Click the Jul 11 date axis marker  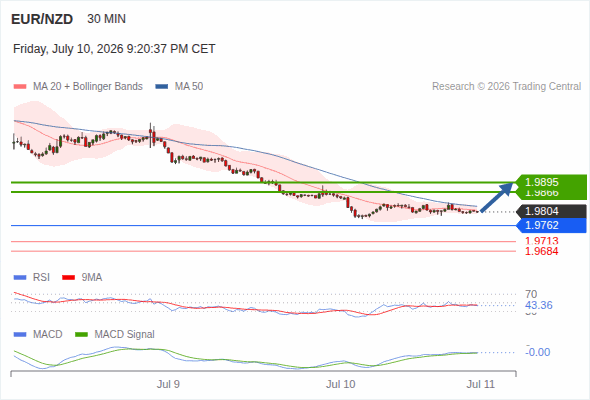point(481,384)
